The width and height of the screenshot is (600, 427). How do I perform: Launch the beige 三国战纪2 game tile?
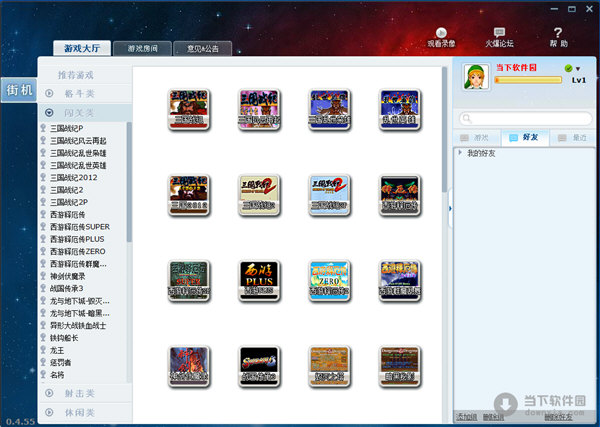click(259, 195)
